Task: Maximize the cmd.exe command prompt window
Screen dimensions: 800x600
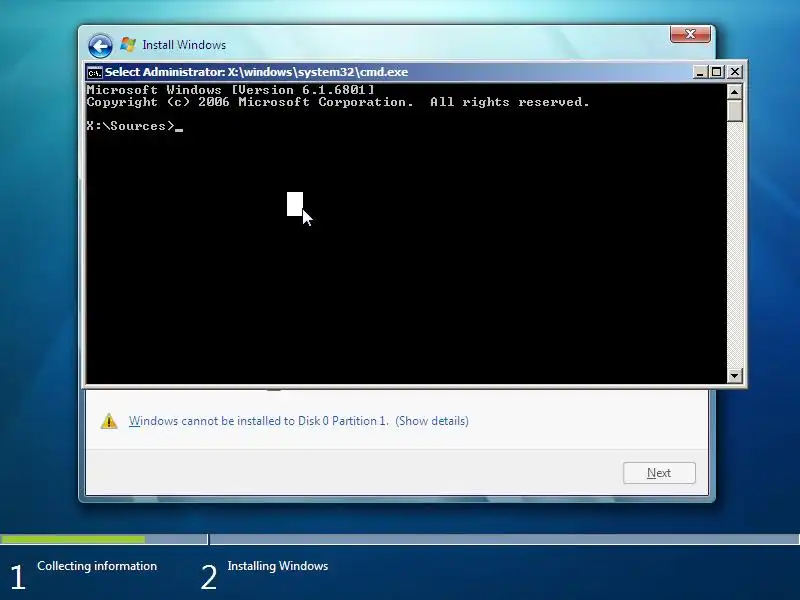Action: (716, 72)
